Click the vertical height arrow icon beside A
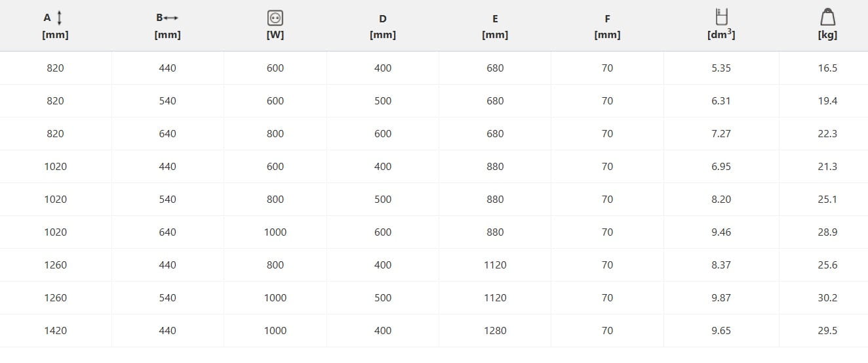Viewport: 868px width, 363px height. [x=60, y=18]
